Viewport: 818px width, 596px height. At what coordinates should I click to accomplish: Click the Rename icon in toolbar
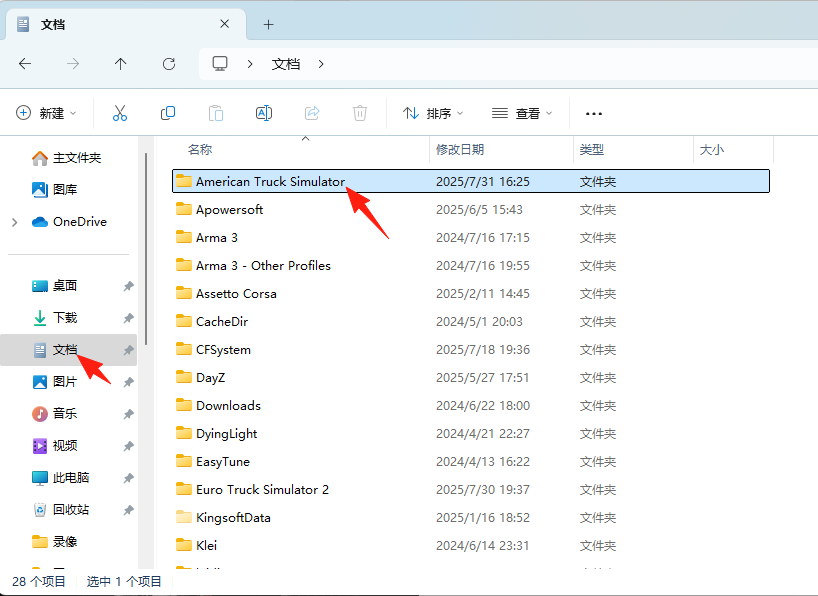click(x=263, y=113)
